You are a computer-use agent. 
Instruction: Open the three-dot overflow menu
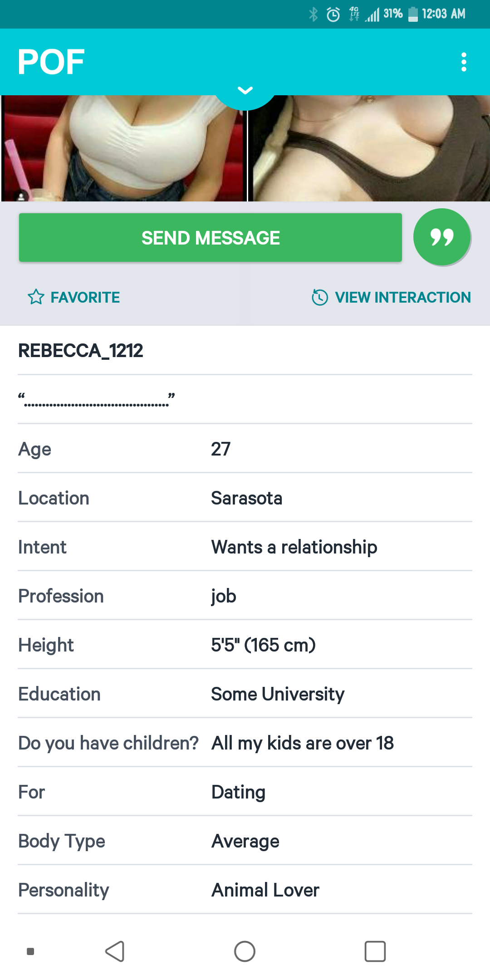point(464,62)
